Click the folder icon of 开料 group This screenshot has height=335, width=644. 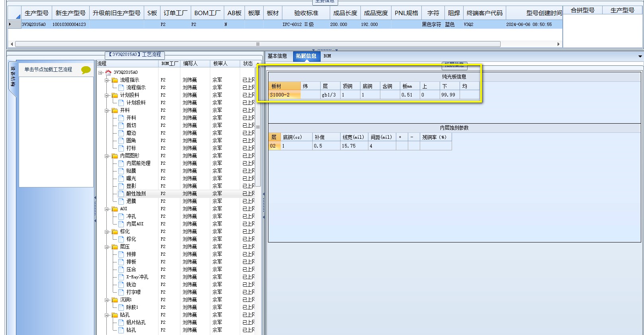115,110
